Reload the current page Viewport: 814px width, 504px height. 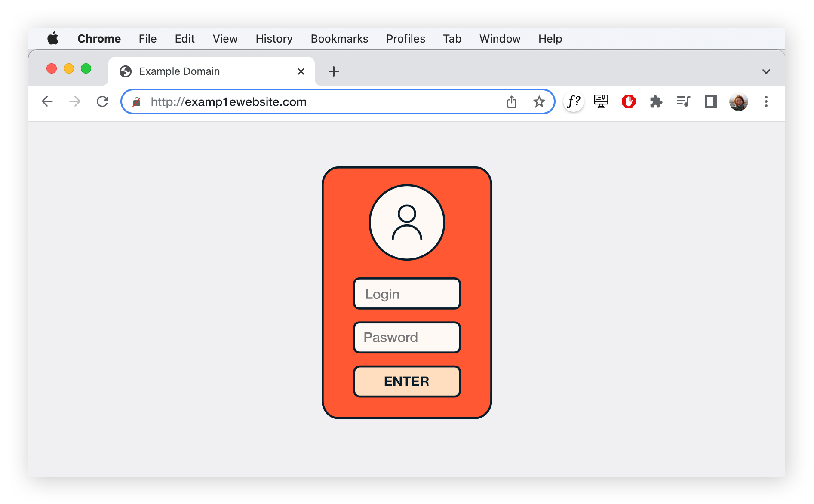pyautogui.click(x=102, y=102)
